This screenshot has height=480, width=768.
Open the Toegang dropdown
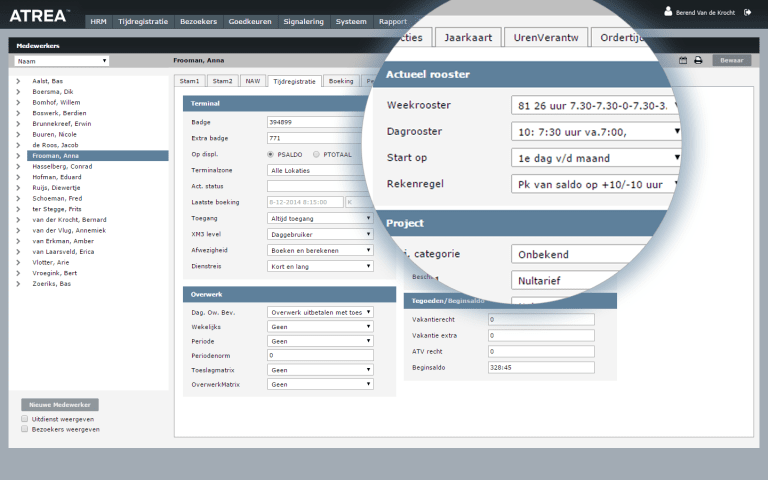click(320, 218)
